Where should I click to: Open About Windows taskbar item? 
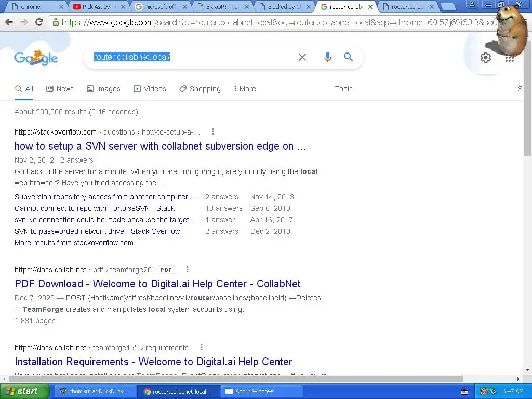261,391
